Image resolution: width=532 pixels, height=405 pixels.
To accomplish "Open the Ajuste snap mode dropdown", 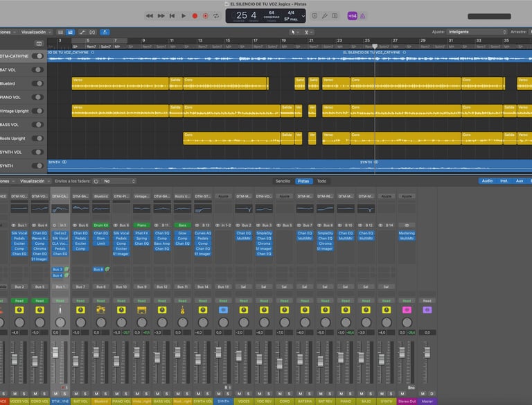I will coord(477,32).
